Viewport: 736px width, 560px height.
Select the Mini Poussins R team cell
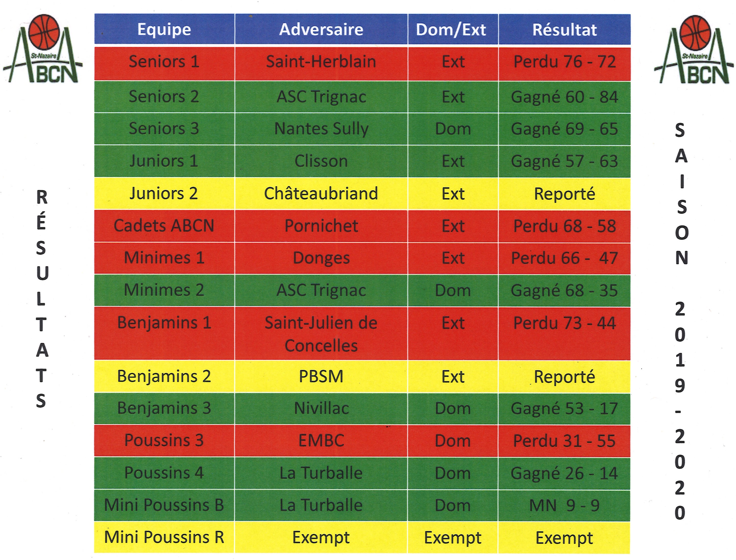pyautogui.click(x=164, y=537)
